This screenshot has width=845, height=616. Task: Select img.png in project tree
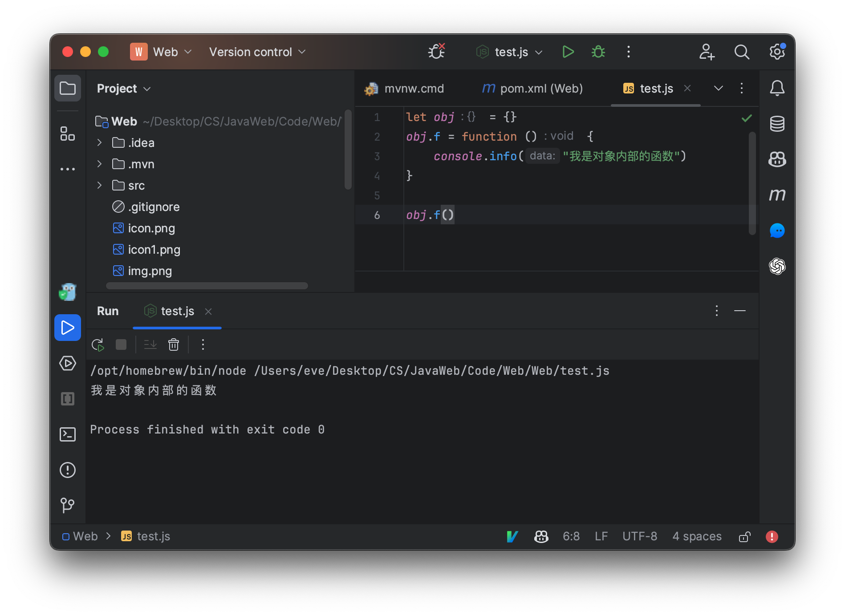(142, 271)
